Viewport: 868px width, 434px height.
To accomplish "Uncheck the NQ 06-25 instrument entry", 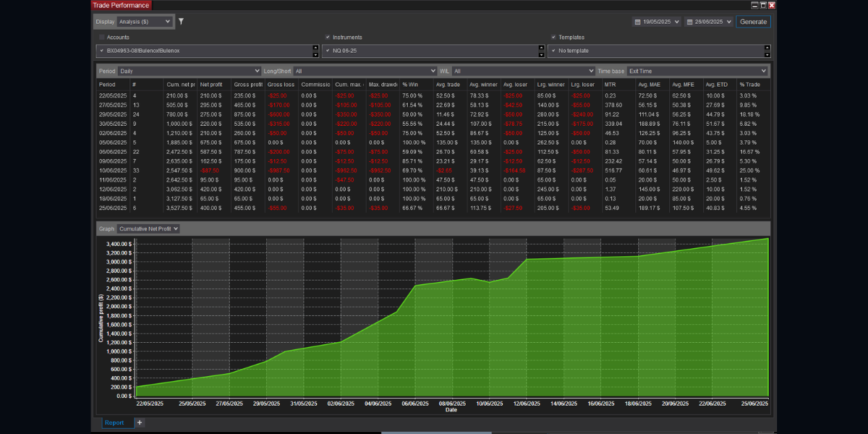I will pos(328,51).
